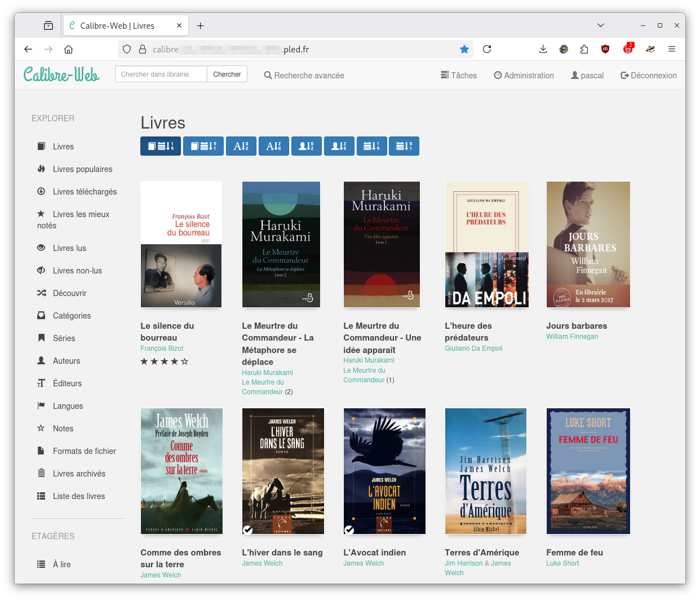Click Déconnexion to log out
The width and height of the screenshot is (700, 600).
coord(649,76)
